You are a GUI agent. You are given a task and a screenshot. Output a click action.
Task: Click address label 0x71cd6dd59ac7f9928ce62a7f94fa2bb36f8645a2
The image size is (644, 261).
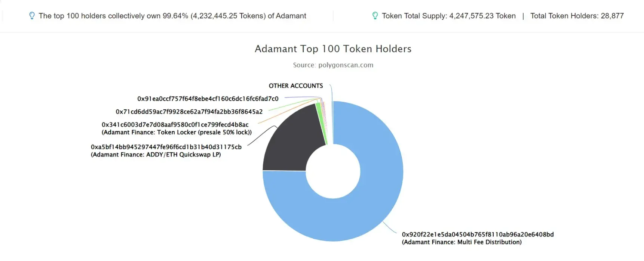[189, 112]
